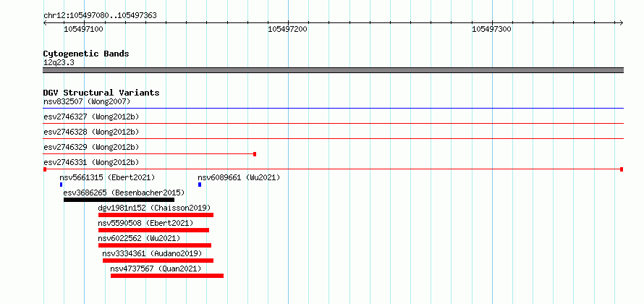Select the gray 12q23.3 cytoband bar
Image resolution: width=644 pixels, height=304 pixels.
(x=333, y=70)
